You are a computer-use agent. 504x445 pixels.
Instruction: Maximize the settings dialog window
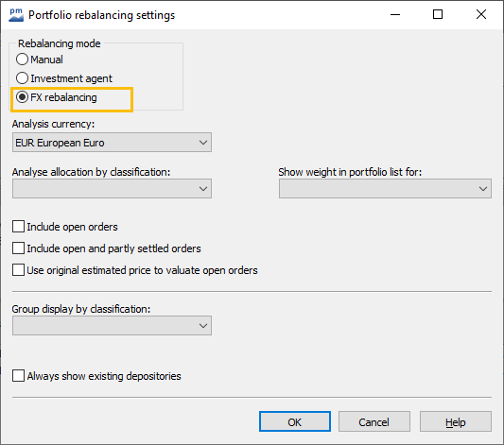click(x=438, y=15)
